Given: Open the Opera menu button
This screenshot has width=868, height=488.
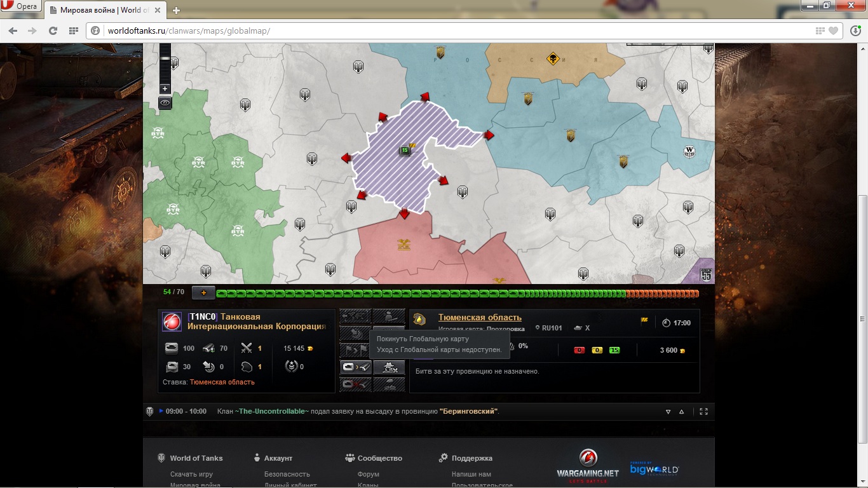Looking at the screenshot, I should click(21, 6).
